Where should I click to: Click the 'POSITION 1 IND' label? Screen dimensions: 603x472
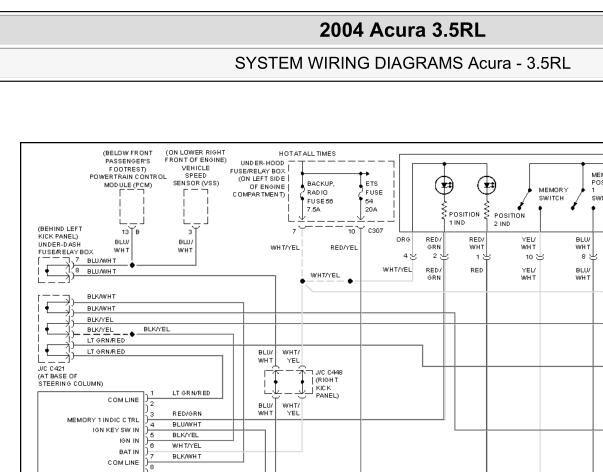[x=464, y=218]
